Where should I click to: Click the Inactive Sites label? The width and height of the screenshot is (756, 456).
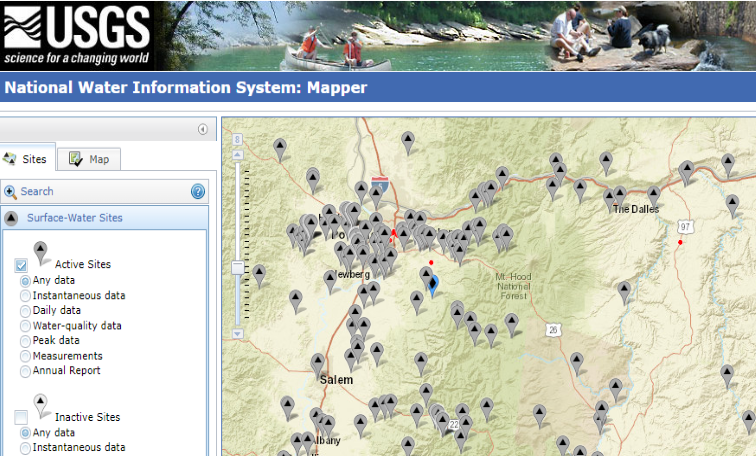[87, 417]
